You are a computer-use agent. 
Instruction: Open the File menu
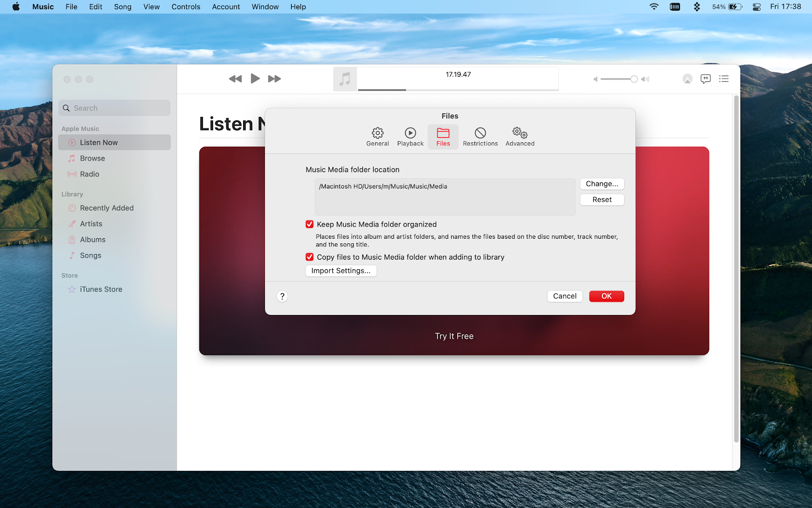[x=72, y=7]
